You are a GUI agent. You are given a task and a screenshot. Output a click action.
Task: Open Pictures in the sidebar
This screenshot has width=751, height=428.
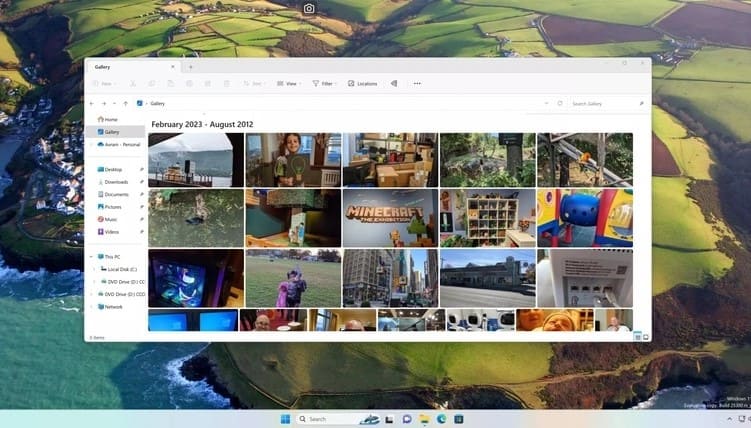(109, 207)
